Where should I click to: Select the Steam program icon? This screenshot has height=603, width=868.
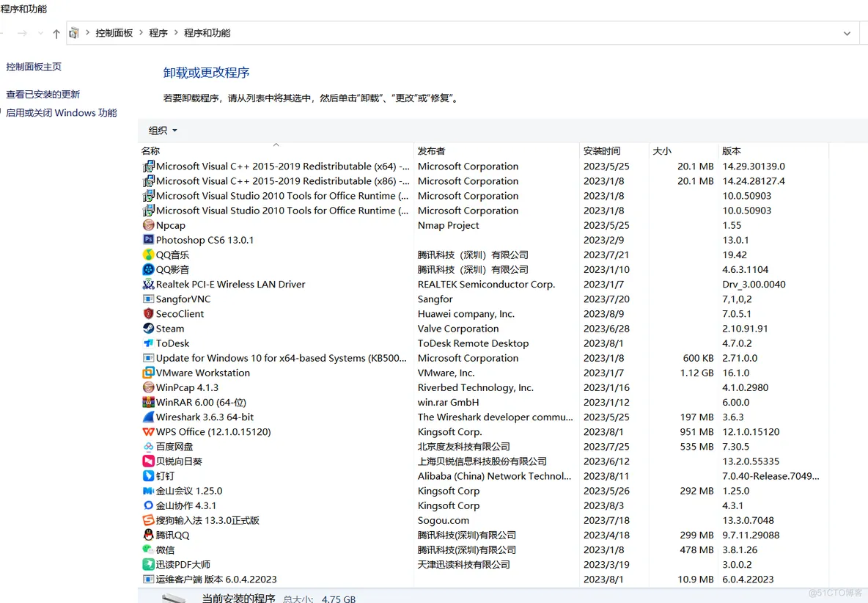(x=147, y=328)
